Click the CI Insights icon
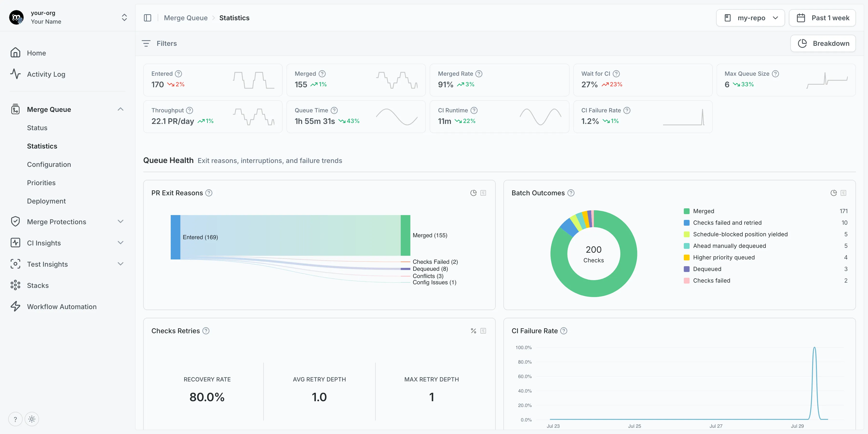868x434 pixels. point(15,243)
